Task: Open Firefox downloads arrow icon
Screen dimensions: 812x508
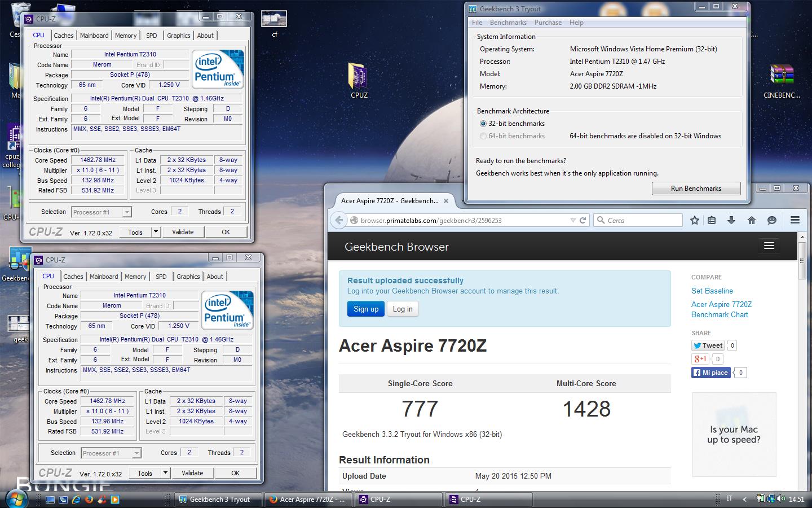Action: click(x=731, y=220)
